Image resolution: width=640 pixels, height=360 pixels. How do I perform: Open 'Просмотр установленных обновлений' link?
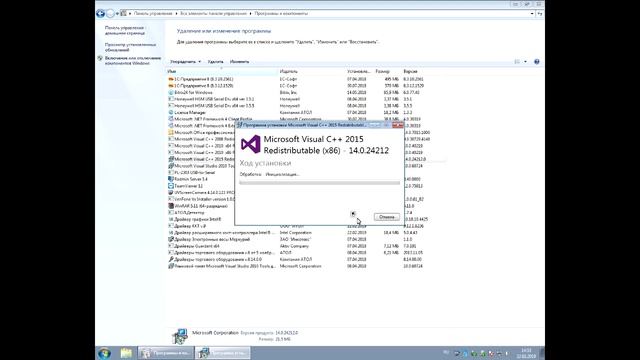[130, 47]
